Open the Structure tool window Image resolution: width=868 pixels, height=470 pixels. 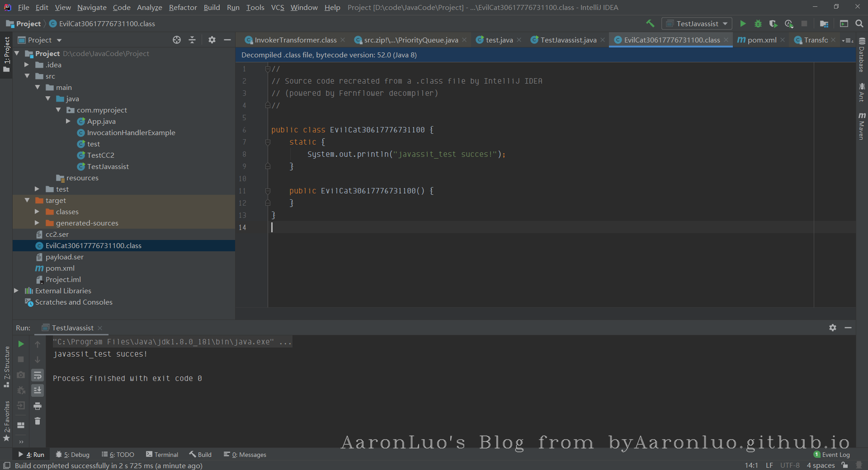[x=6, y=367]
